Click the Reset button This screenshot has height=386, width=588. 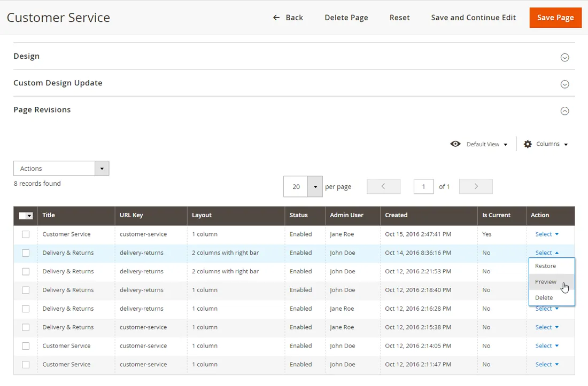(x=399, y=18)
